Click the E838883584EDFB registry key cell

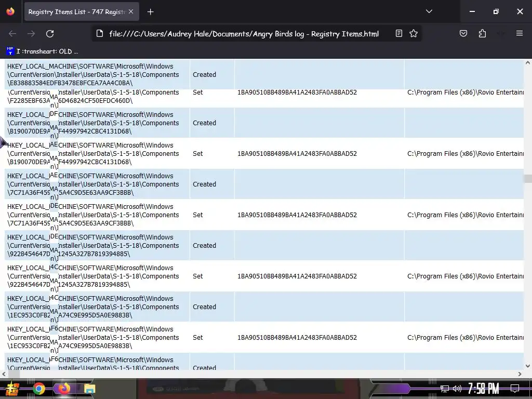tap(97, 74)
